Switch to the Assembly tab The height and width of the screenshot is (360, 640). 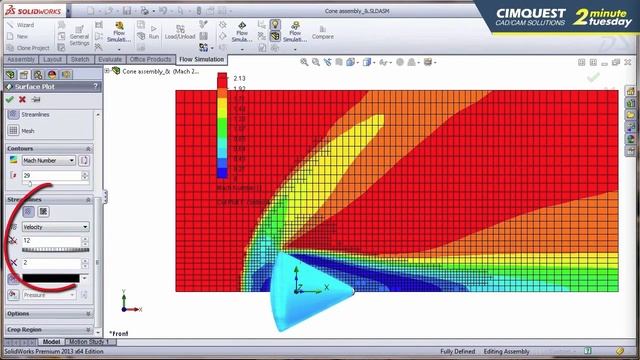[x=21, y=60]
